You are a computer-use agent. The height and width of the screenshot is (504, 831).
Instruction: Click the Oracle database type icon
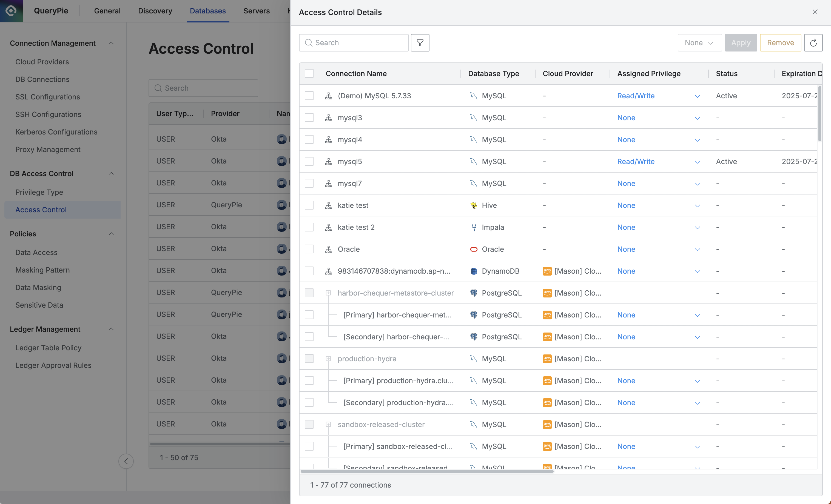[474, 249]
